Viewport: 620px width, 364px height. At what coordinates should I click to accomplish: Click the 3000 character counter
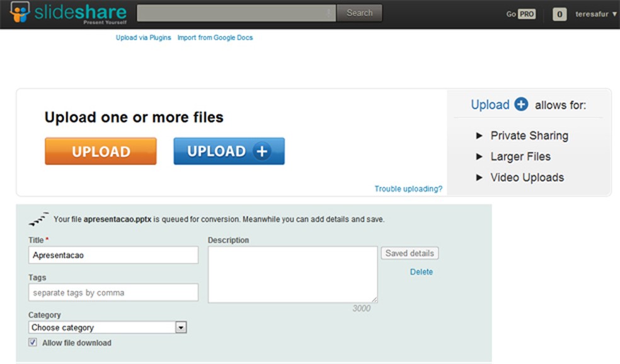(x=362, y=309)
